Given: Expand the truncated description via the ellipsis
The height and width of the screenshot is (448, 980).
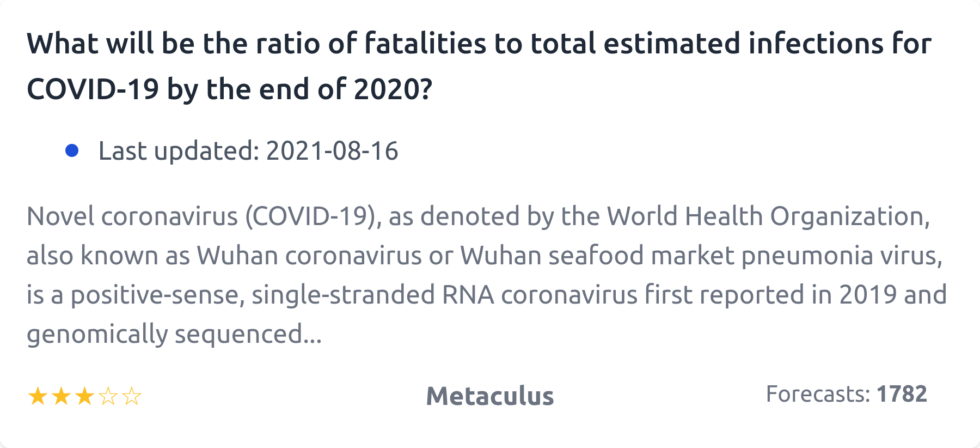Looking at the screenshot, I should click(x=313, y=335).
